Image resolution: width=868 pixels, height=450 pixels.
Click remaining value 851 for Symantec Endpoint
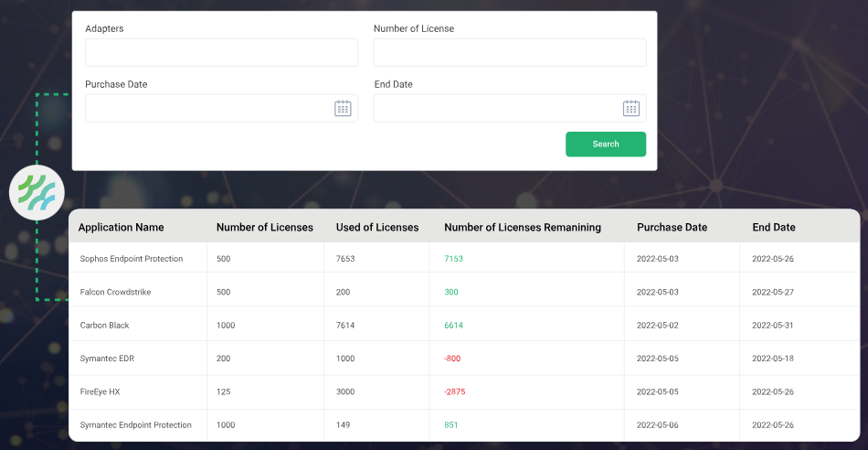coord(451,425)
